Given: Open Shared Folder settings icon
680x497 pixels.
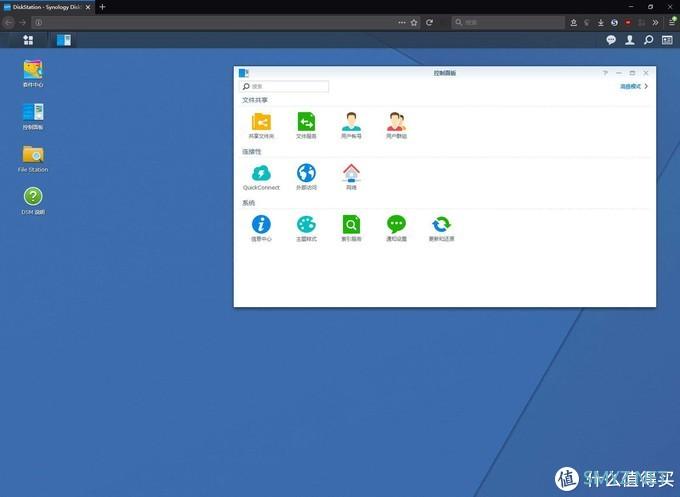Looking at the screenshot, I should (261, 125).
